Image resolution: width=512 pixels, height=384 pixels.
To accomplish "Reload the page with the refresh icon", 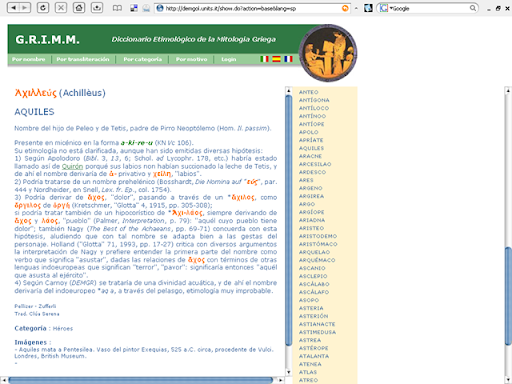I will [43, 8].
